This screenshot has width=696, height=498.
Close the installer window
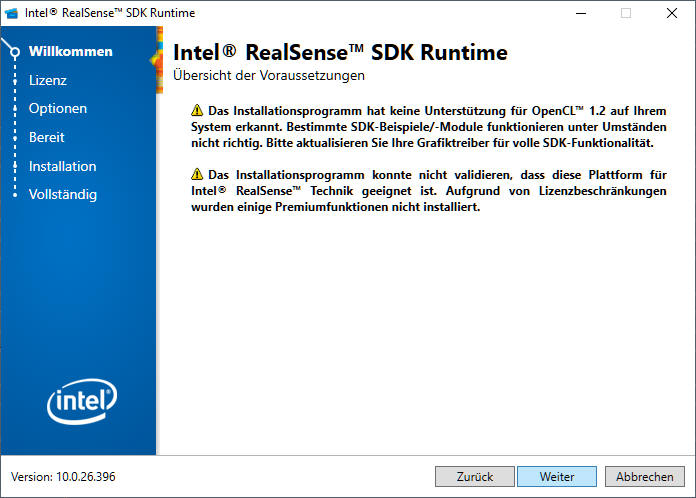tap(672, 13)
